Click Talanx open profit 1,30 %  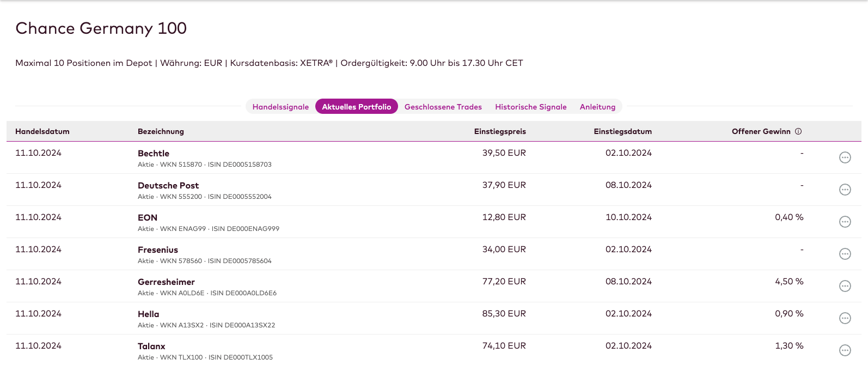[789, 346]
